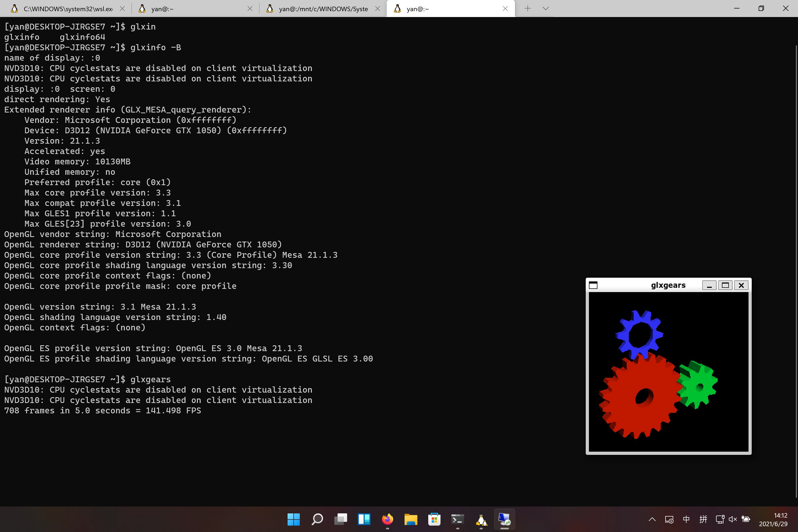This screenshot has width=798, height=532.
Task: Open taskbar Search
Action: (317, 519)
